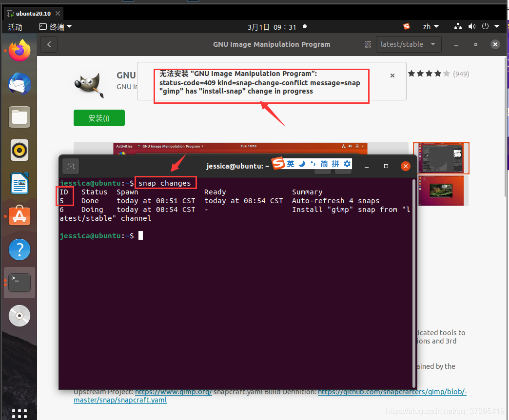Image resolution: width=509 pixels, height=420 pixels.
Task: Click the ubuntu20.10 VM tab icon
Action: pos(10,14)
